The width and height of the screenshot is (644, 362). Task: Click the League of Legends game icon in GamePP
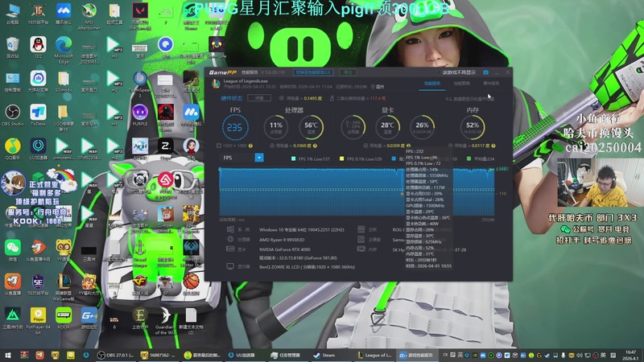tap(216, 84)
